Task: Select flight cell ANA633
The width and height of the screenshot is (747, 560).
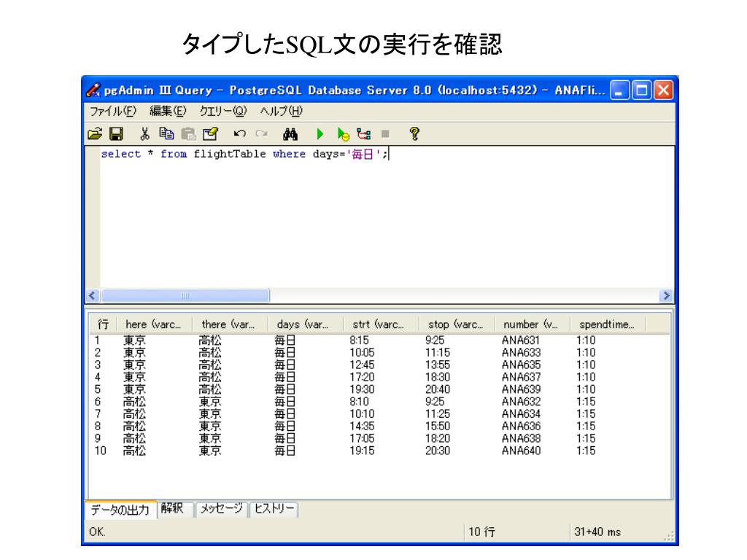Action: pos(521,353)
